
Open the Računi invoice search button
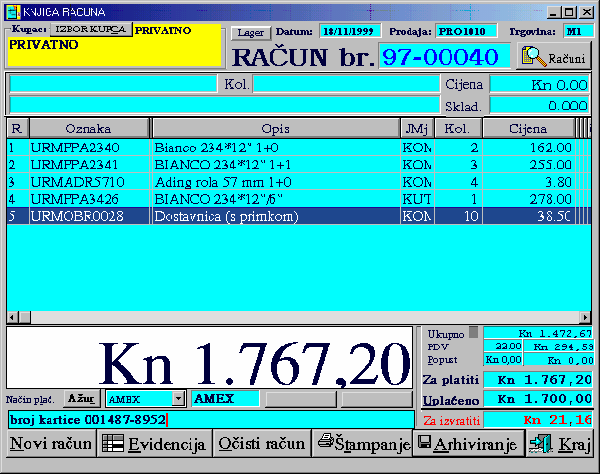[x=554, y=58]
